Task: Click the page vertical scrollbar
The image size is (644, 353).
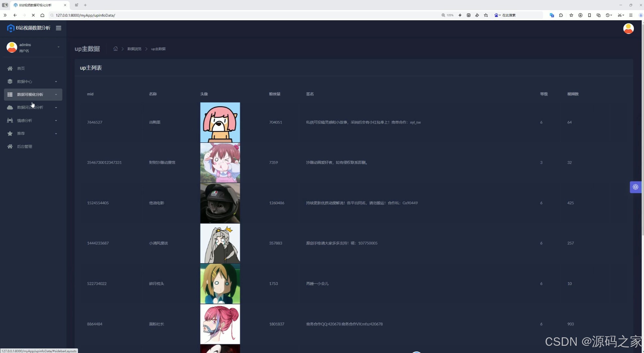Action: click(x=642, y=131)
